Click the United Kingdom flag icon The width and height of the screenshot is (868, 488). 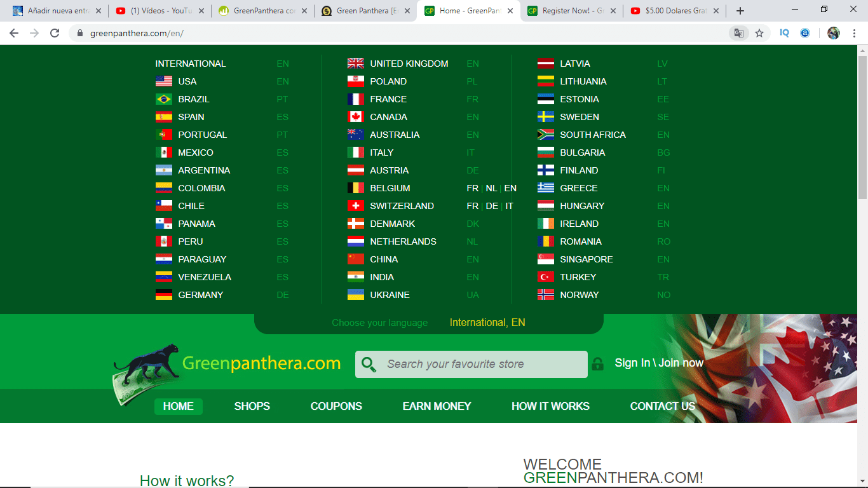click(x=356, y=64)
